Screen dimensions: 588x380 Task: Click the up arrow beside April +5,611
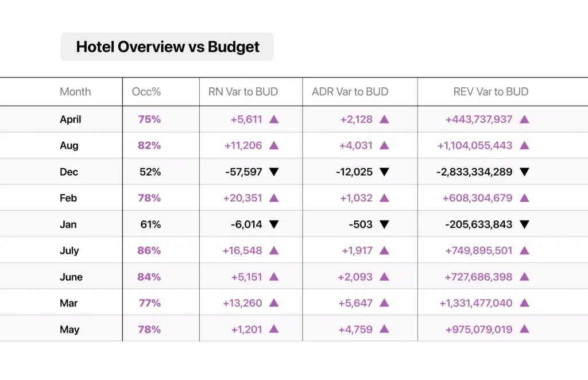[274, 119]
